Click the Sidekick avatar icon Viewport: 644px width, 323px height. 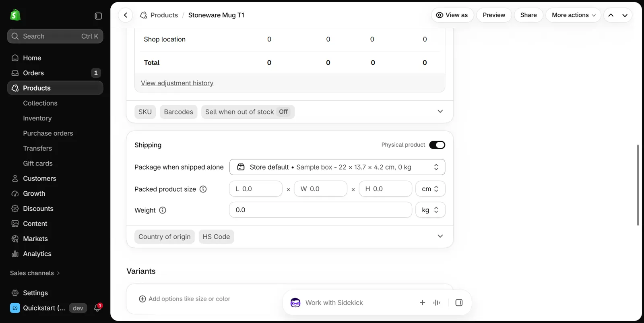(295, 302)
